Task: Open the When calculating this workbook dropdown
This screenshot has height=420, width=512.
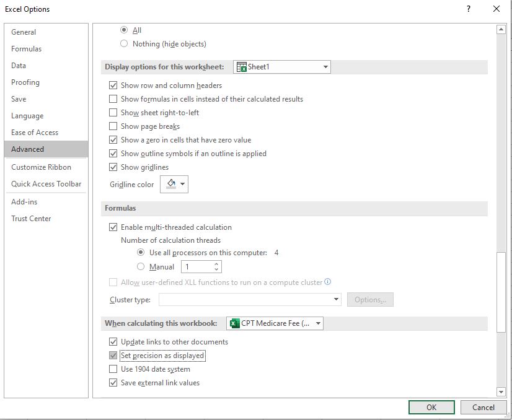Action: 318,323
